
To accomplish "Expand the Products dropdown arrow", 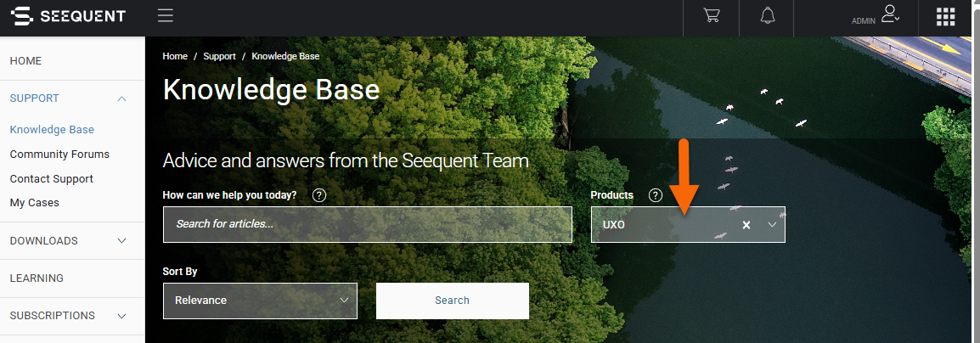I will (773, 224).
